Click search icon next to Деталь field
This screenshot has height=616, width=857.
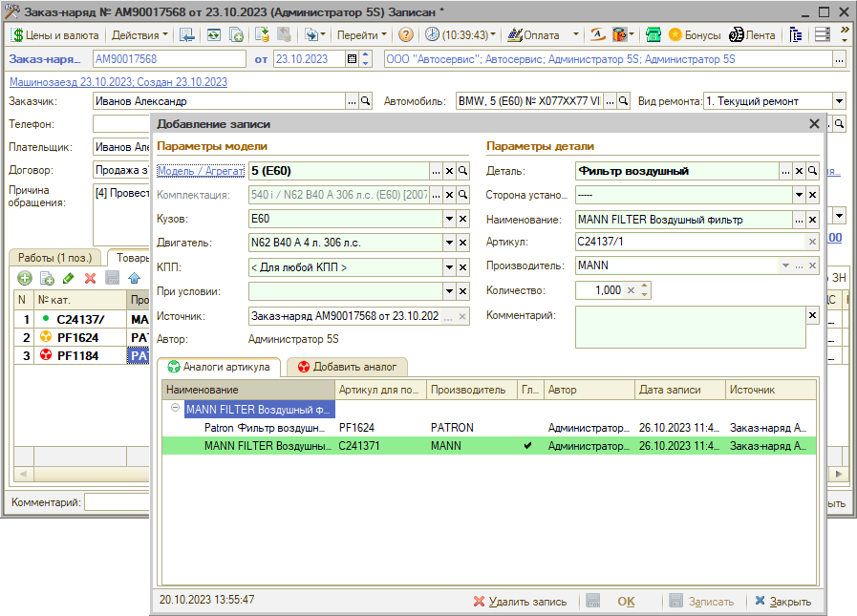[x=813, y=171]
